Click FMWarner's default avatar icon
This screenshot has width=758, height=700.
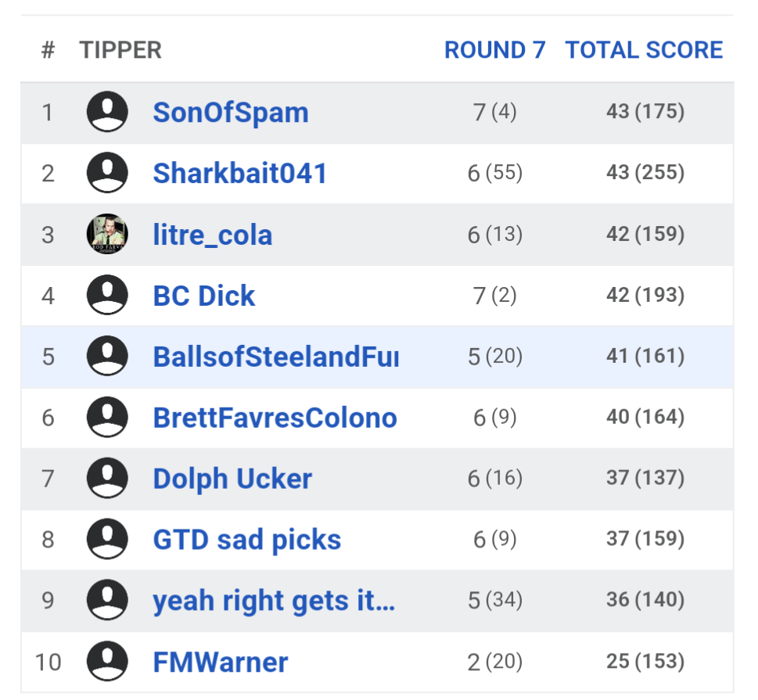tap(107, 662)
